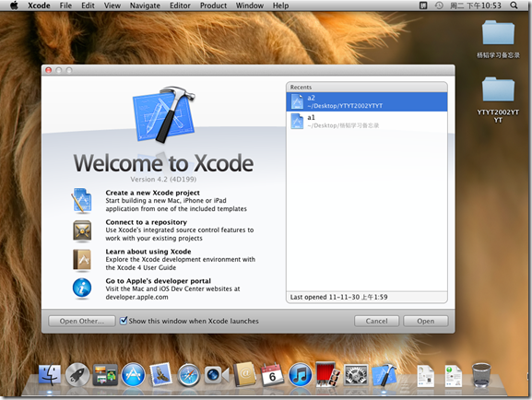The width and height of the screenshot is (532, 400).
Task: Click the Apple developer portal info icon
Action: (x=82, y=288)
